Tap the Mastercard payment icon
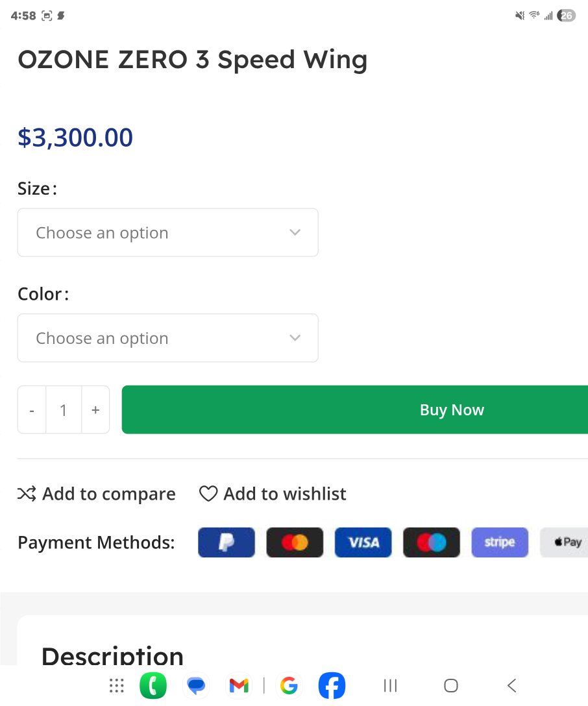588x706 pixels. point(295,542)
